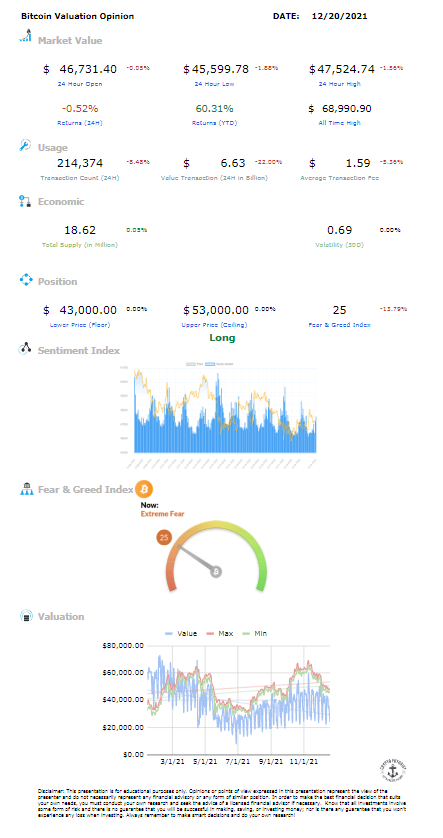Click the $80,000.00 axis label

(123, 645)
